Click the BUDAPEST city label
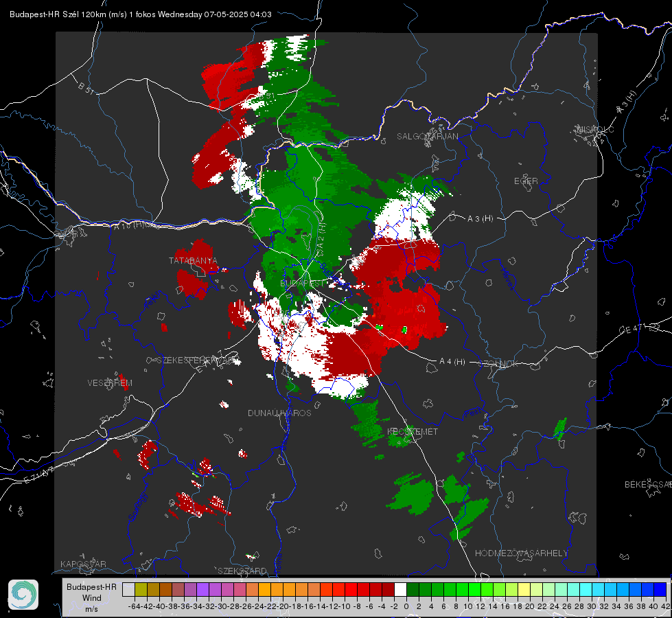The height and width of the screenshot is (618, 672). click(x=303, y=284)
